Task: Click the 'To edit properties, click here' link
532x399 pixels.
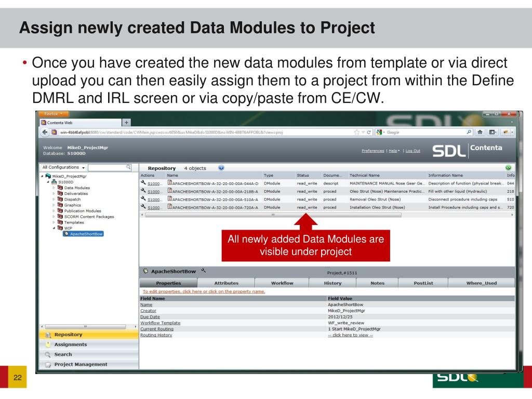Action: coord(204,291)
